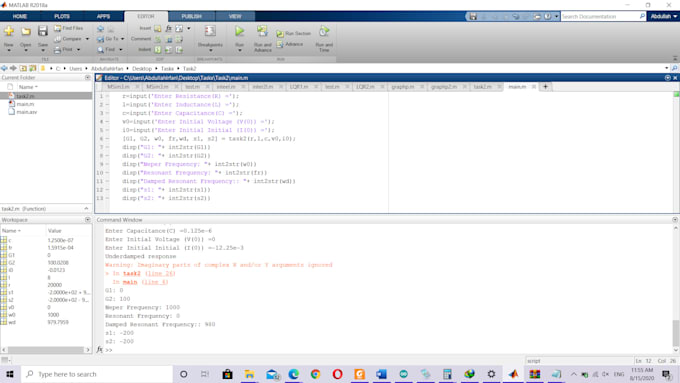Open the New file dropdown arrow
The width and height of the screenshot is (680, 383).
[9, 51]
